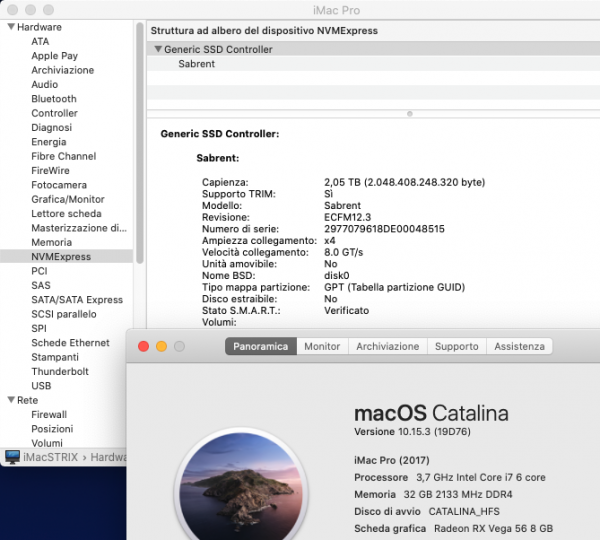The height and width of the screenshot is (540, 600).
Task: Select FireWire in the sidebar
Action: (x=50, y=171)
